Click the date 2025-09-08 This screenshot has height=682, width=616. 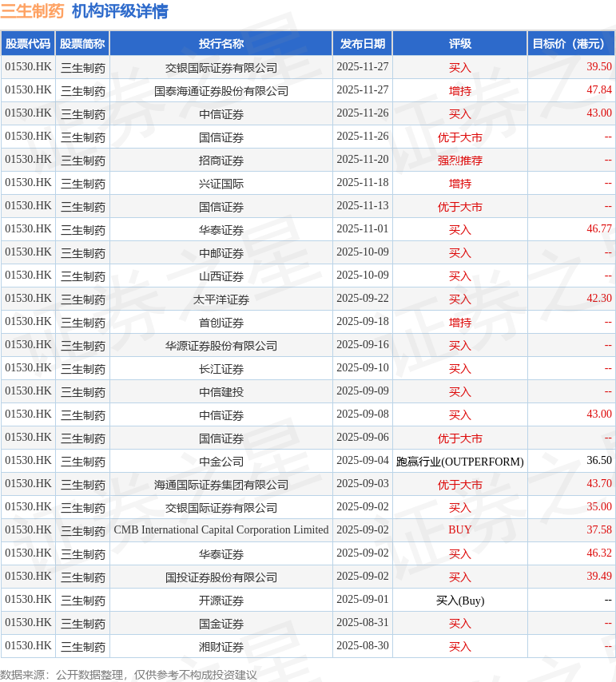click(363, 414)
